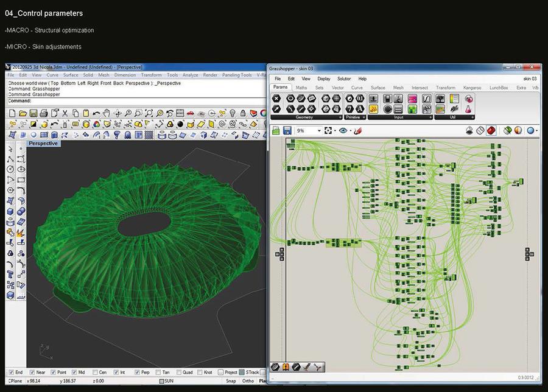Click the Save icon in Rhino toolbar
This screenshot has height=392, width=548.
tap(33, 113)
